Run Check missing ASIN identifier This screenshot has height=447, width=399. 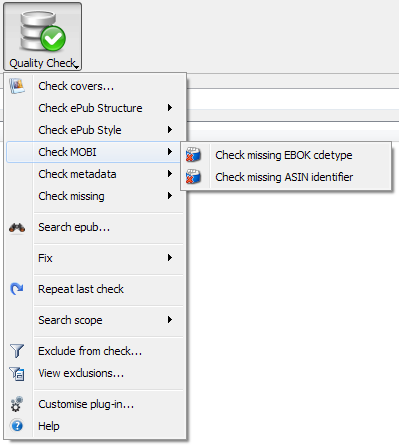point(286,177)
